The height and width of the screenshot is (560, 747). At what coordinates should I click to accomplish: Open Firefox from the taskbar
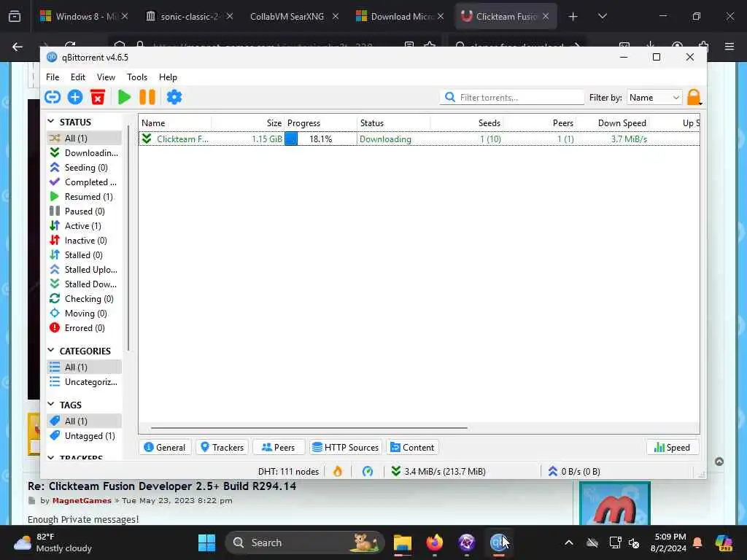tap(435, 542)
